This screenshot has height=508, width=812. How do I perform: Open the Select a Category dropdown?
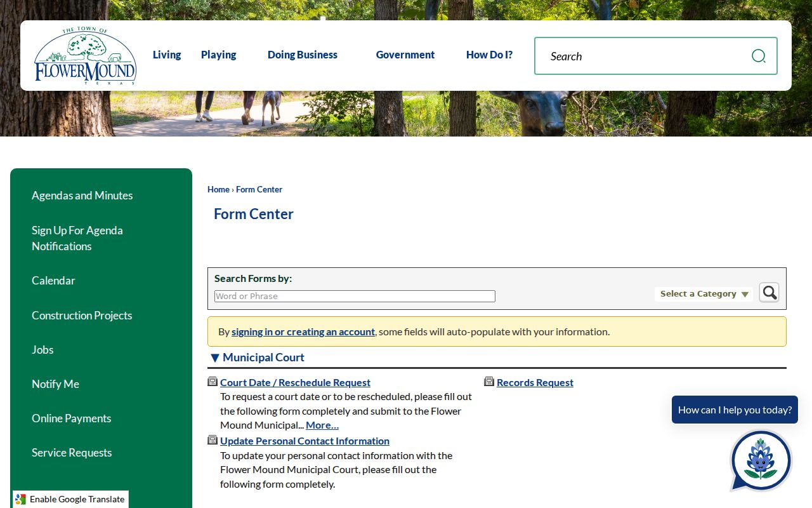(704, 294)
